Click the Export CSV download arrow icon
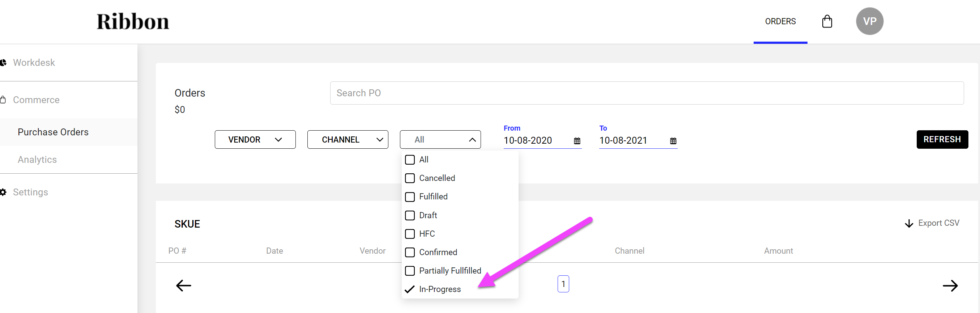 click(908, 224)
